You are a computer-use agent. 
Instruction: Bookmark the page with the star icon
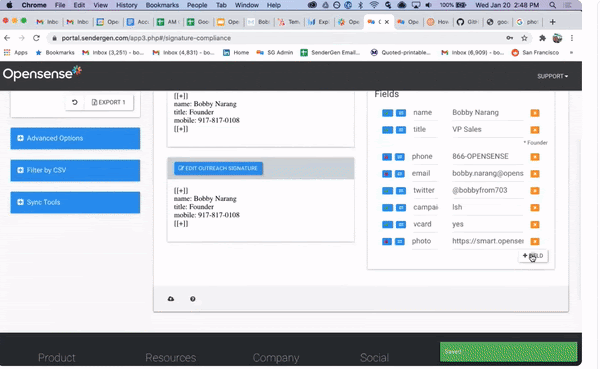click(x=524, y=38)
